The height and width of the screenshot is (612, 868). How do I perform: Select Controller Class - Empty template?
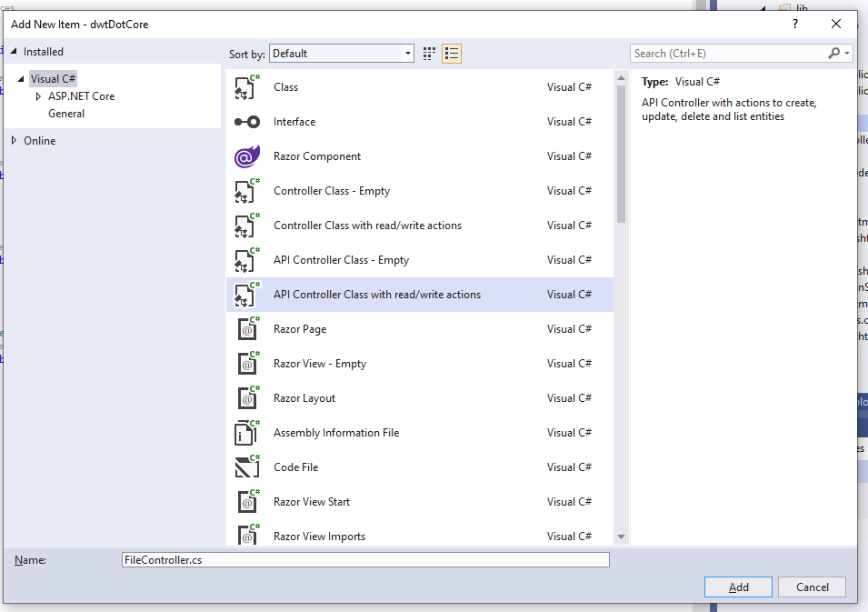(x=332, y=191)
